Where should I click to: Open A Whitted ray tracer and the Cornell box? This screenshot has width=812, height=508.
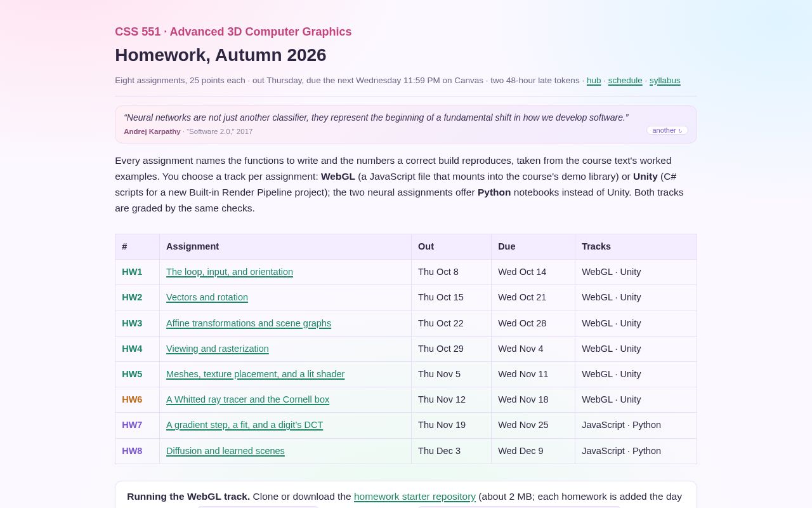click(x=247, y=399)
